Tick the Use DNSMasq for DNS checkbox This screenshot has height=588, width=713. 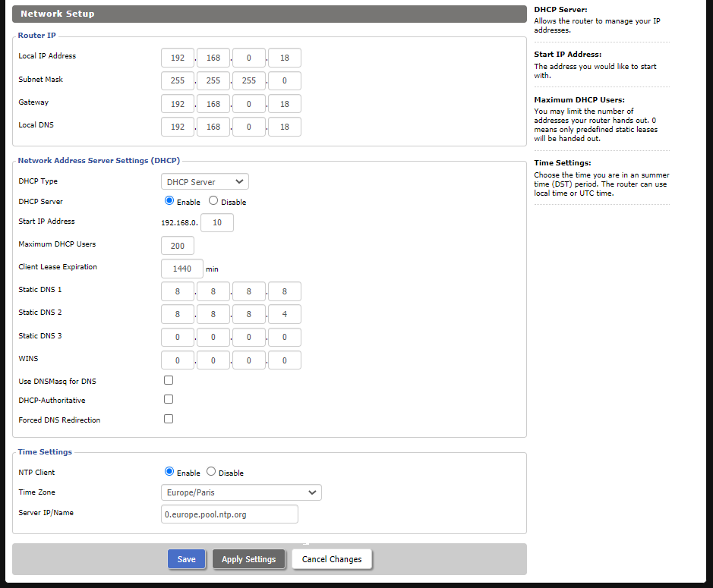click(x=169, y=380)
